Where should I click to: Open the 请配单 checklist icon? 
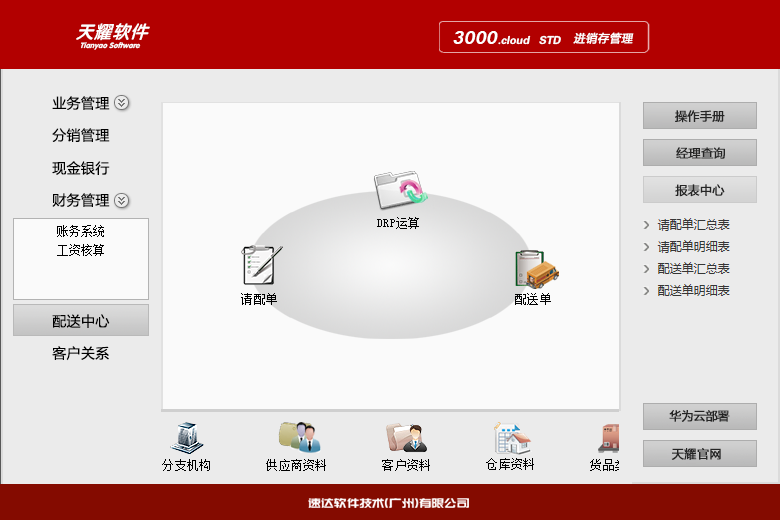262,265
